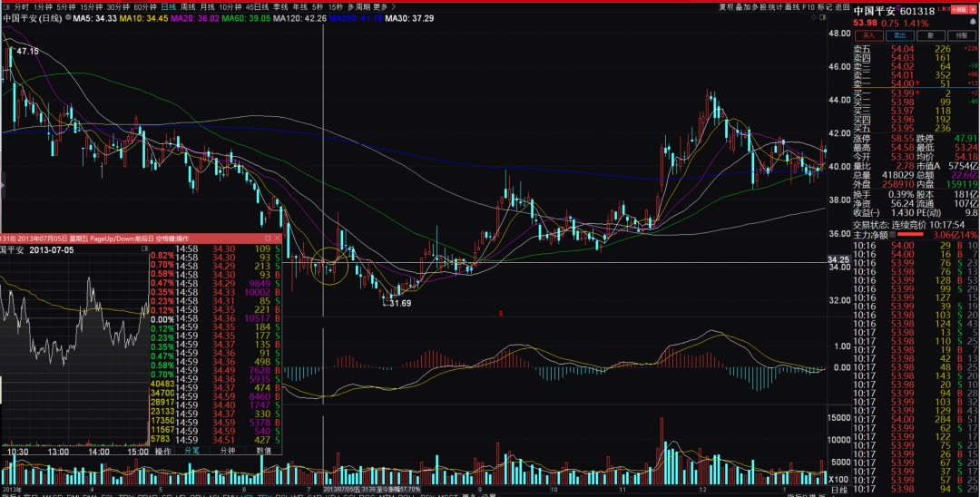This screenshot has width=980, height=497.
Task: Expand the 自选 dropdown arrow
Action: [x=971, y=9]
